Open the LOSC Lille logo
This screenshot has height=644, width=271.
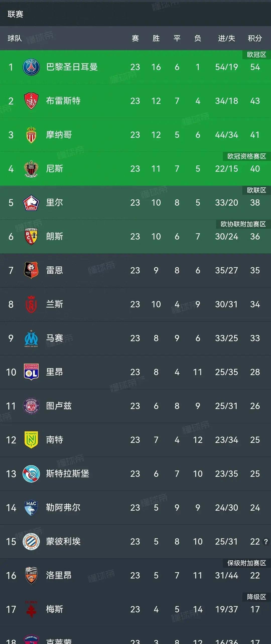click(31, 203)
